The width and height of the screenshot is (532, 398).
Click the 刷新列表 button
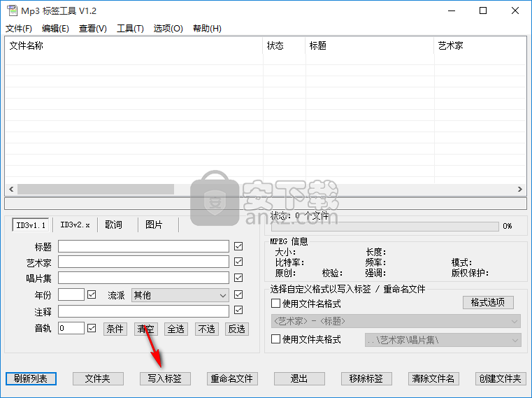pos(31,378)
